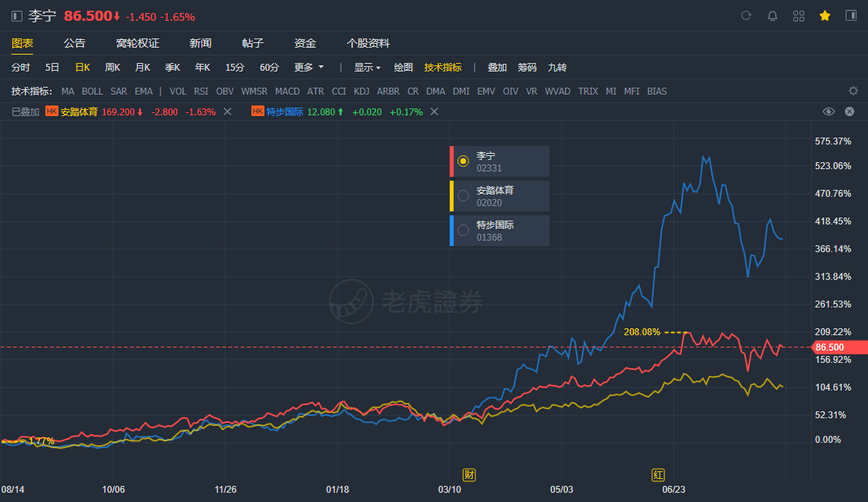
Task: Toggle the left sidebar panel icon
Action: 17,17
